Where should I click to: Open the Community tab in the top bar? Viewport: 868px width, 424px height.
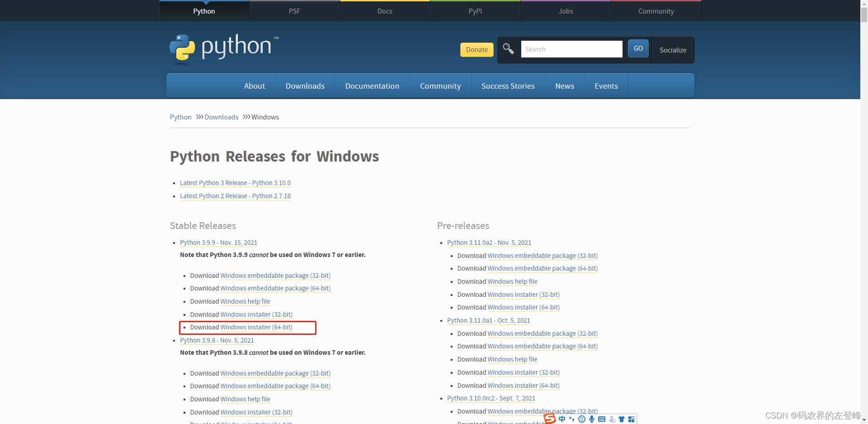point(656,11)
